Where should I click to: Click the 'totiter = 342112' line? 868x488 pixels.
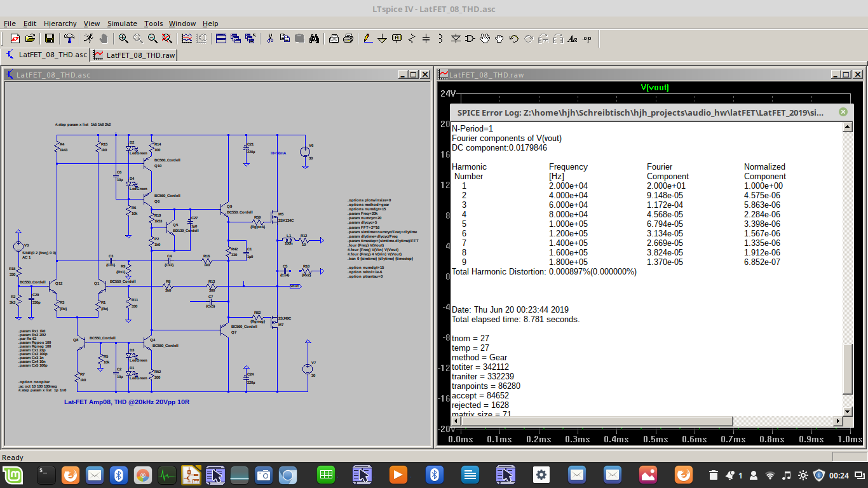tap(480, 367)
